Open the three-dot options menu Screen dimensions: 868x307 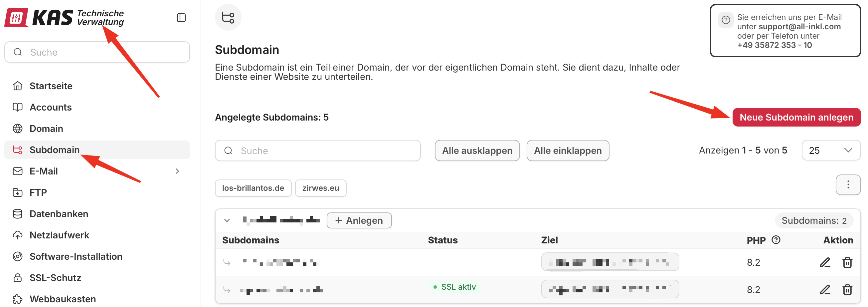tap(848, 185)
